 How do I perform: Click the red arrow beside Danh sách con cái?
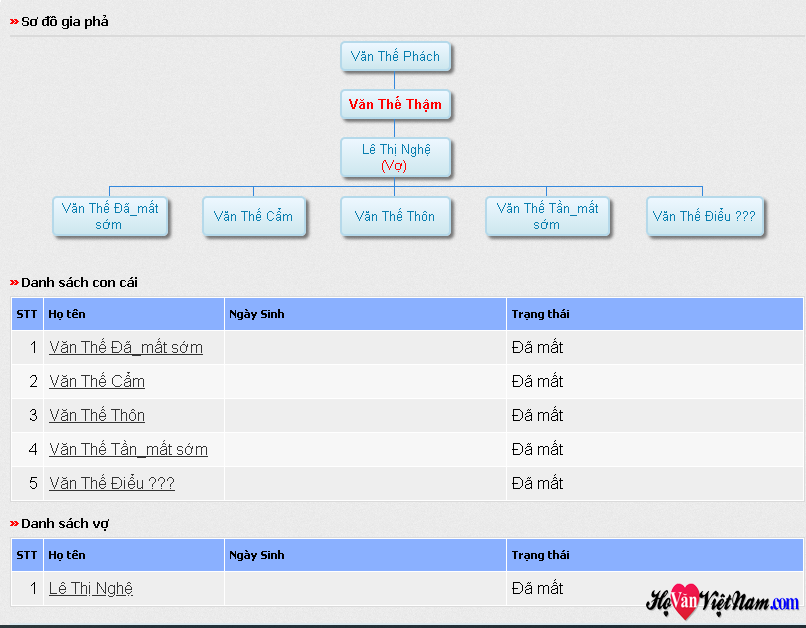[x=14, y=283]
